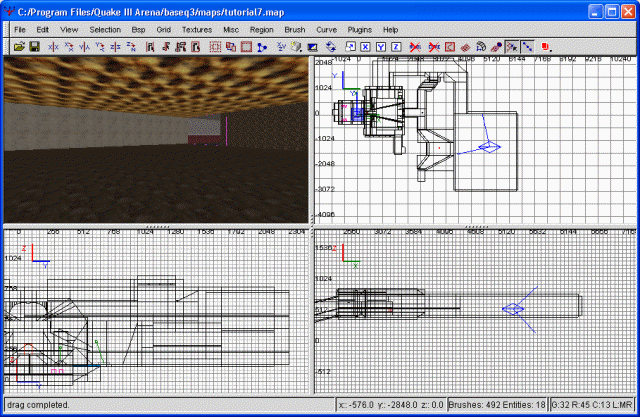The width and height of the screenshot is (640, 417).
Task: Click the camera cubic clip monitor icon
Action: tap(313, 47)
